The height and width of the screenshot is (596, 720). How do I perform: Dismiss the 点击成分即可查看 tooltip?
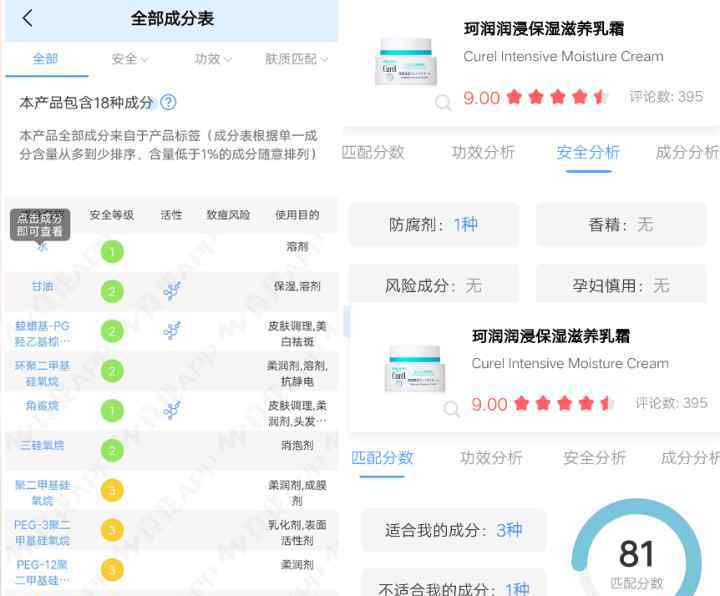coord(40,225)
